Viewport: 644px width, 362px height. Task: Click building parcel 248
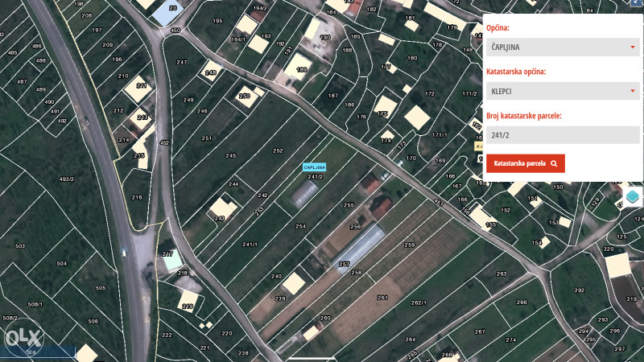pyautogui.click(x=211, y=72)
